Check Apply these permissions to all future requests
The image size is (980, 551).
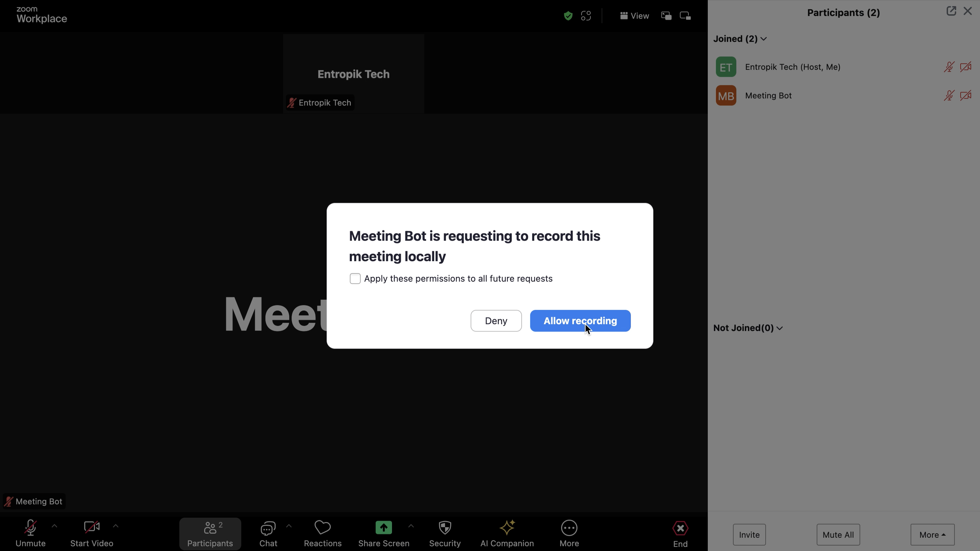[x=355, y=279]
